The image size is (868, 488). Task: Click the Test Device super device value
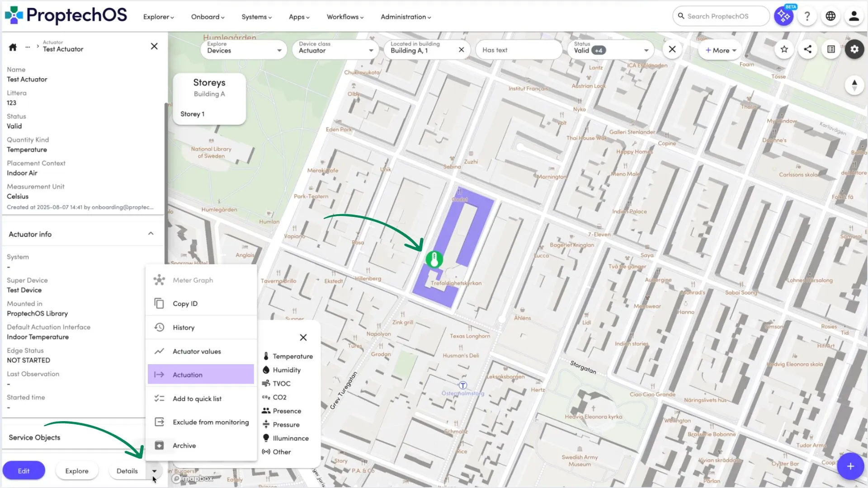24,290
